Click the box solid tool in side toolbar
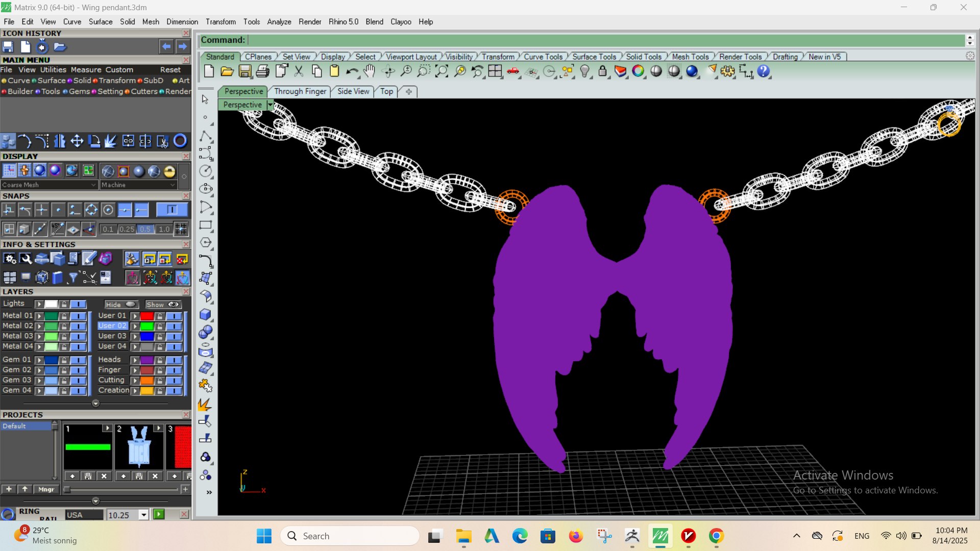The image size is (980, 551). coord(206,314)
